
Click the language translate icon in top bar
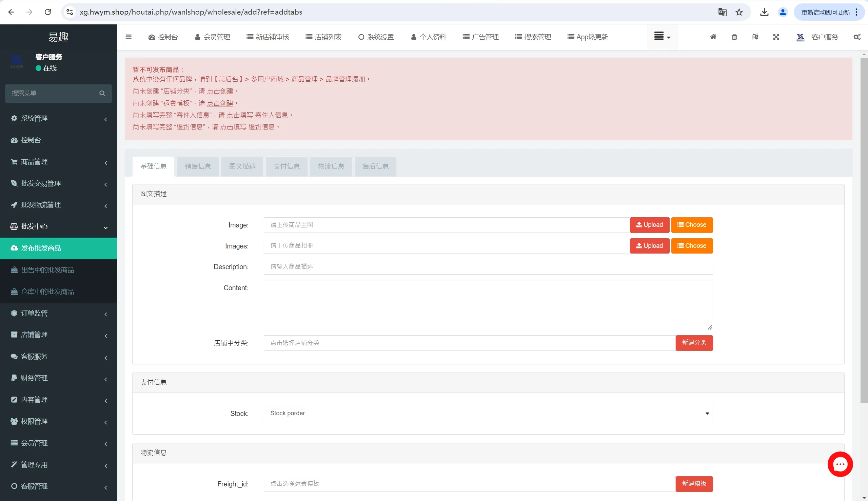pyautogui.click(x=755, y=37)
